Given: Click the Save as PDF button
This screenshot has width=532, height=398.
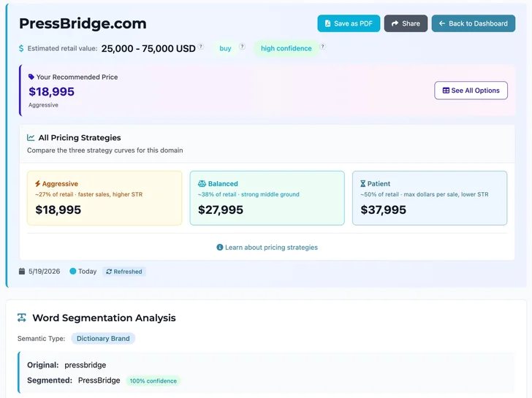Looking at the screenshot, I should click(349, 23).
